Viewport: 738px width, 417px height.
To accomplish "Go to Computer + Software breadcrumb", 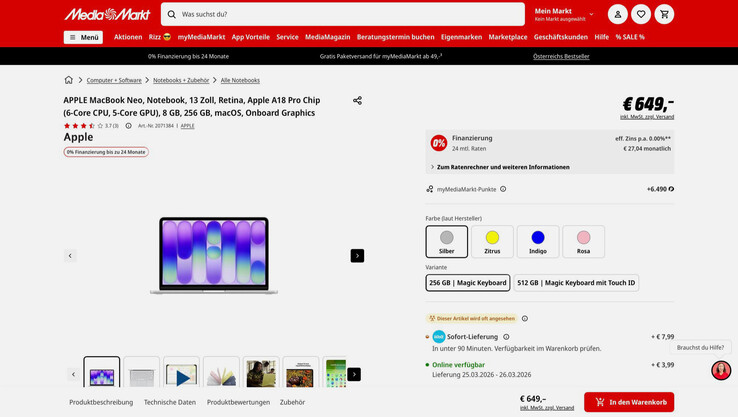I will (114, 80).
